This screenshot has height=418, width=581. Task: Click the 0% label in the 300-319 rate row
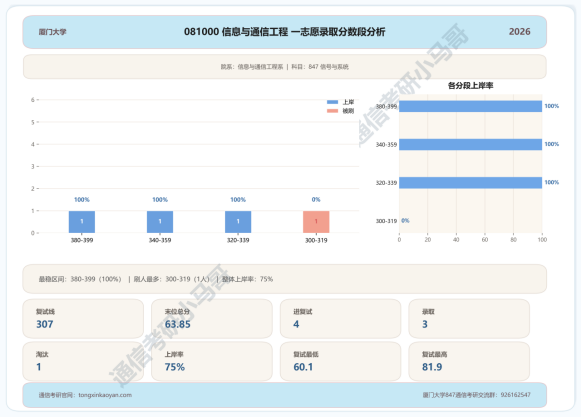pyautogui.click(x=405, y=220)
